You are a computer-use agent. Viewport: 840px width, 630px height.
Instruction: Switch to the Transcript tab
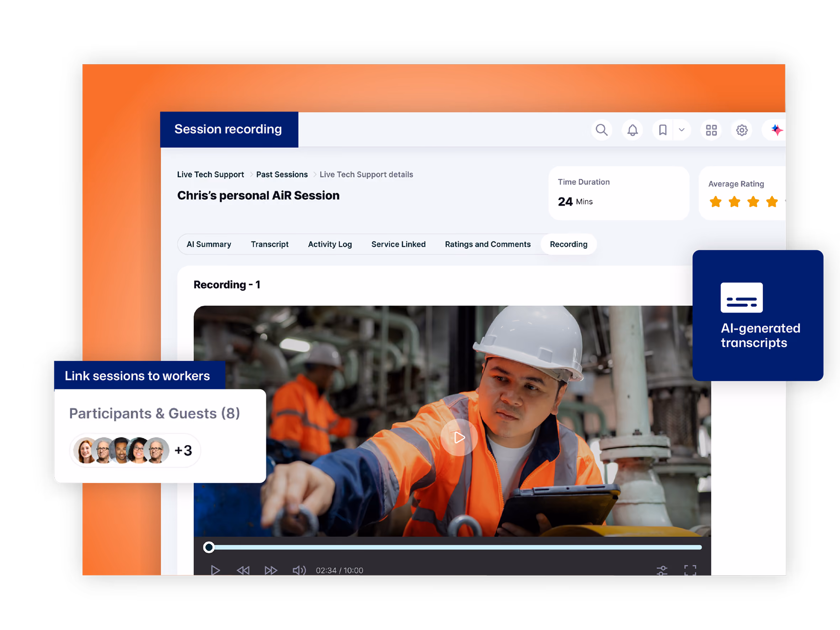point(270,244)
